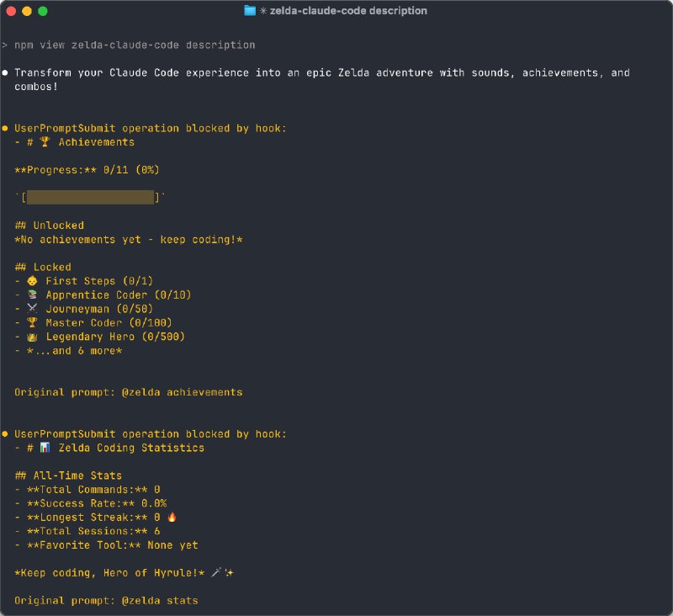Click '**Longest Streak:** 0' text
673x616 pixels.
pos(93,518)
